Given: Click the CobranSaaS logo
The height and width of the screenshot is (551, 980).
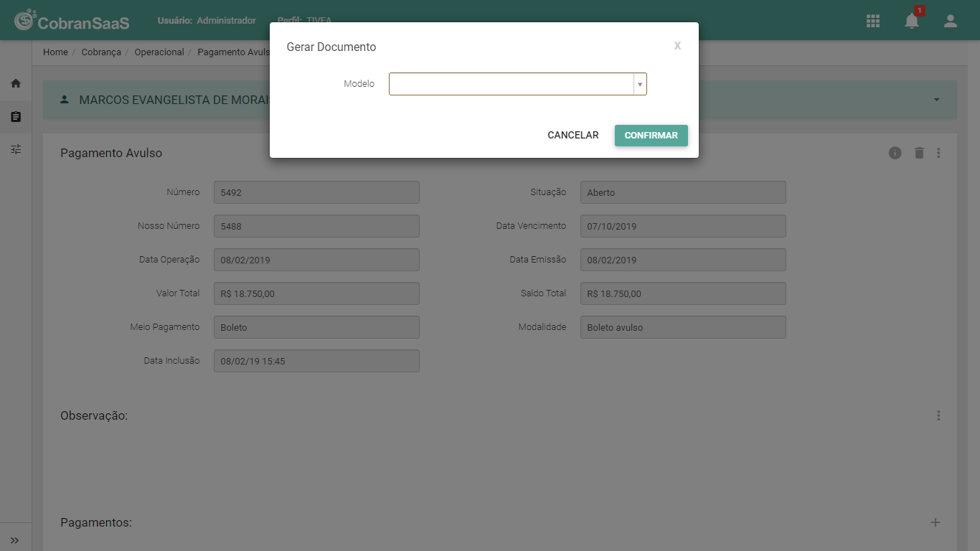Looking at the screenshot, I should click(72, 22).
